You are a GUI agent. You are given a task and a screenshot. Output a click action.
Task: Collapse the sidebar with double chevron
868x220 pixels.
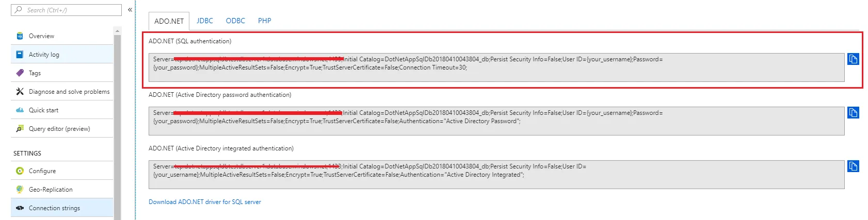coord(130,10)
